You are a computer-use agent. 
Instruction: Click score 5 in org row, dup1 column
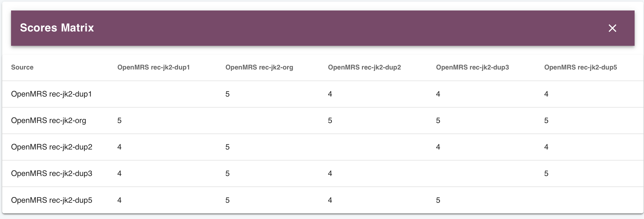[119, 121]
